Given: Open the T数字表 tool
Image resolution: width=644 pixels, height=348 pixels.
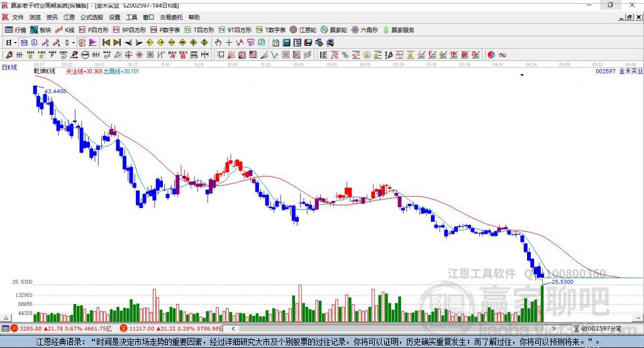Looking at the screenshot, I should [270, 30].
